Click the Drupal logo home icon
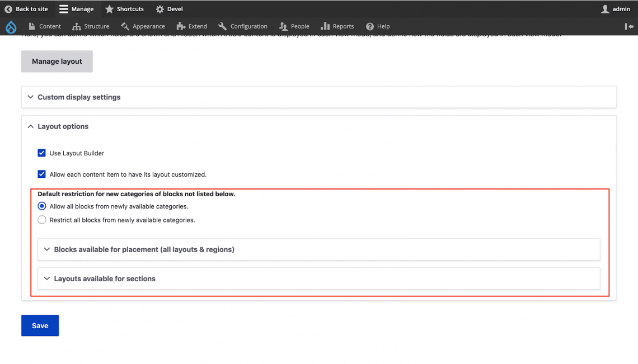 11,26
